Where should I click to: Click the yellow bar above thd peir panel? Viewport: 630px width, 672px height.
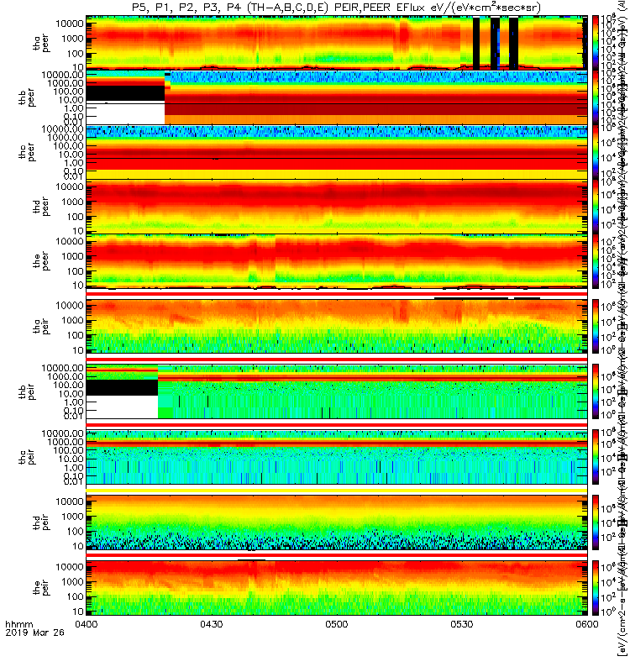point(337,491)
